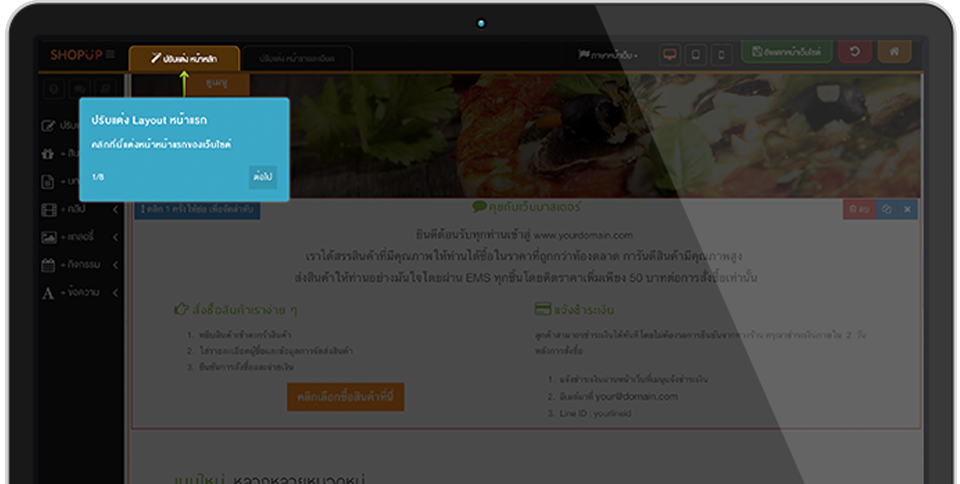Switch to the second dark customize tab
This screenshot has height=484, width=960.
click(298, 58)
